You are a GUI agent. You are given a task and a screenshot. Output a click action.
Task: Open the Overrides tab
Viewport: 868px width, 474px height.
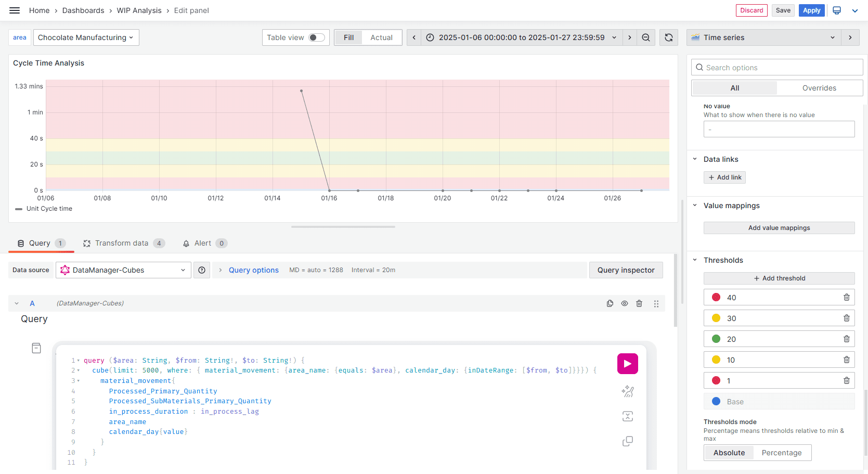point(819,88)
